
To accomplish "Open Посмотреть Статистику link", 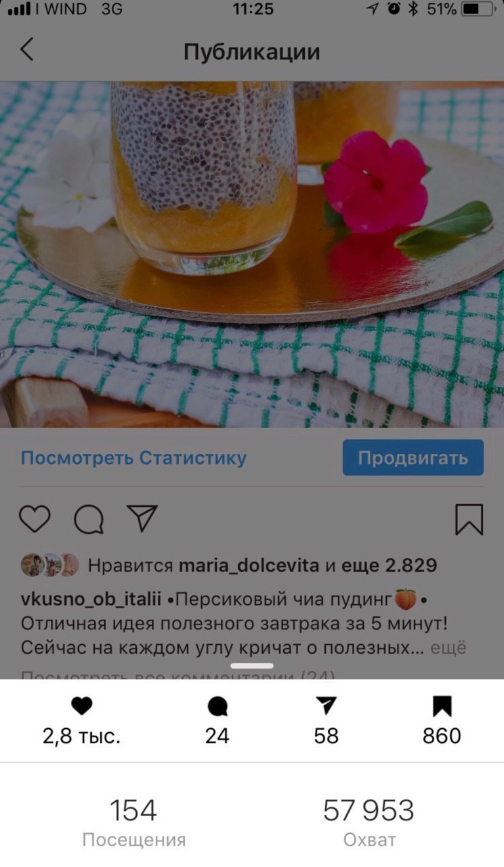I will (133, 458).
